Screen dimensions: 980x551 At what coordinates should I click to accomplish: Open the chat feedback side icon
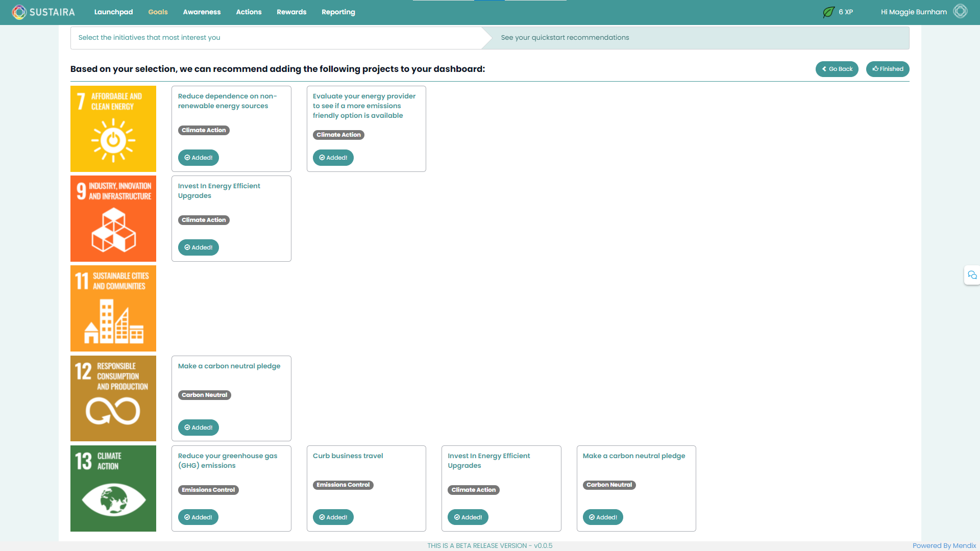[972, 275]
